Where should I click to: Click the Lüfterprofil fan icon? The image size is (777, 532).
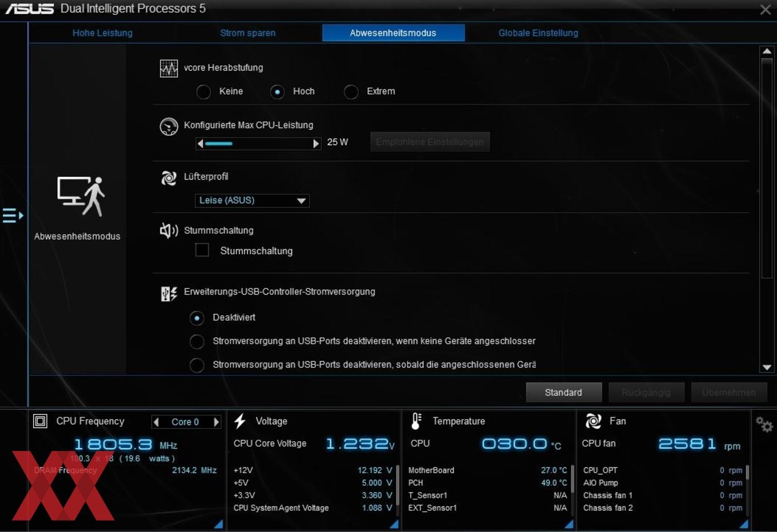pos(169,178)
